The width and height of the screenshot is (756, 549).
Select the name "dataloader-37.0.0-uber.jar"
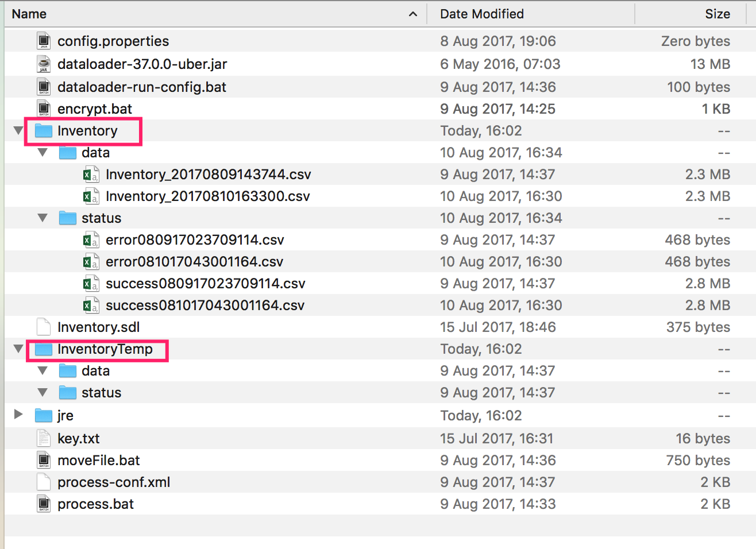[142, 64]
